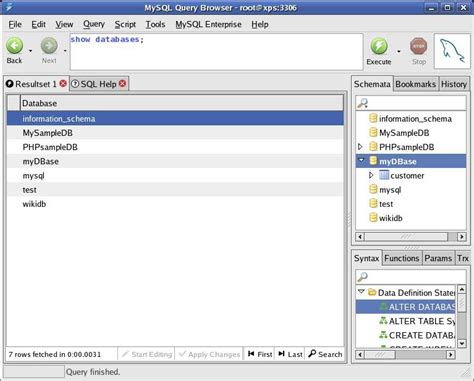474x381 pixels.
Task: Select the test row in result grid
Action: 175,190
